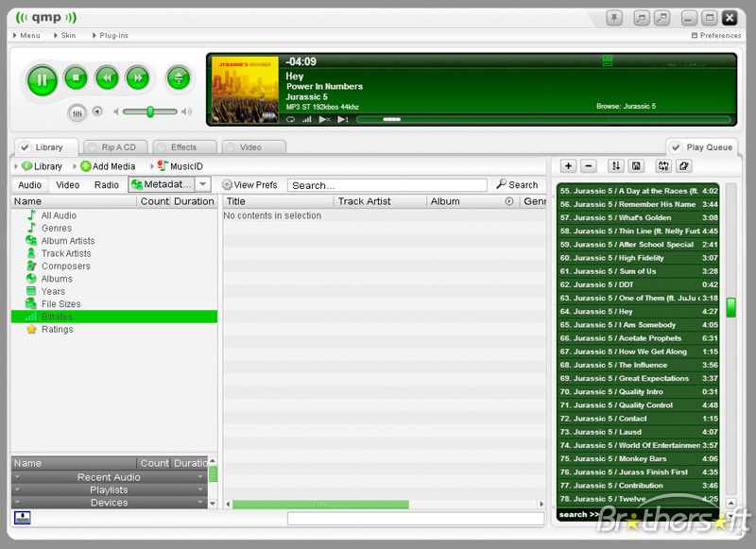Select the Radio library view
Viewport: 756px width, 549px height.
tap(107, 185)
